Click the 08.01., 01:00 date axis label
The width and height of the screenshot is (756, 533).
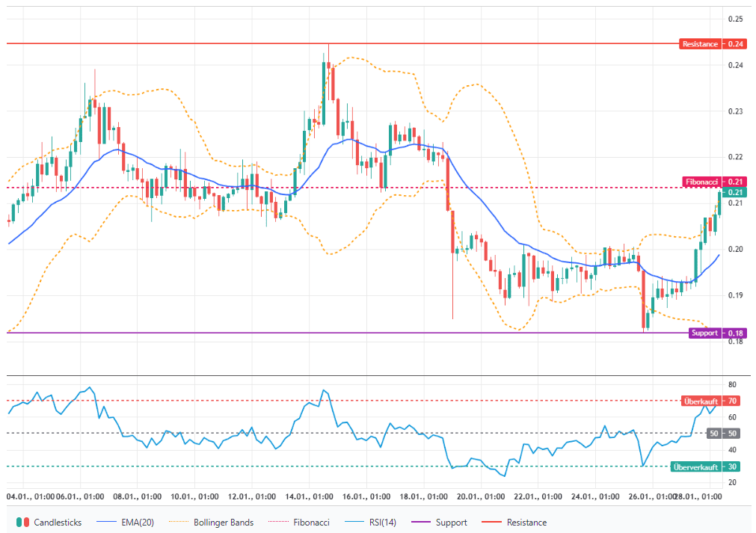138,496
